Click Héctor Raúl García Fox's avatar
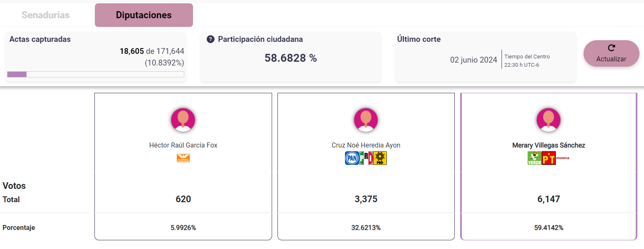Image resolution: width=644 pixels, height=249 pixels. coord(183,120)
